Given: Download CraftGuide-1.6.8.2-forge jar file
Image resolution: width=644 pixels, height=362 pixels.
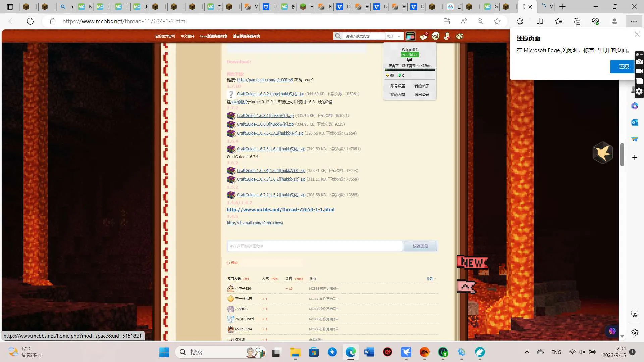Looking at the screenshot, I should coord(270,94).
